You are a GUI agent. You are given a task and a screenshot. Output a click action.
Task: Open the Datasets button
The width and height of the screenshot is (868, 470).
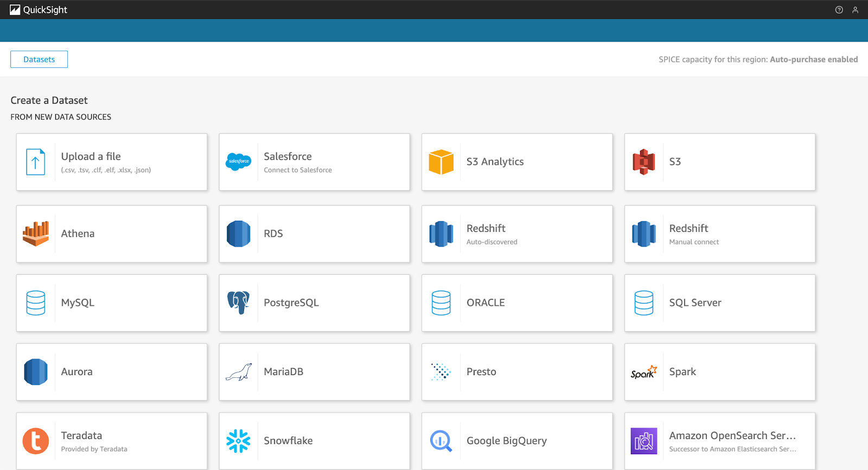(39, 59)
